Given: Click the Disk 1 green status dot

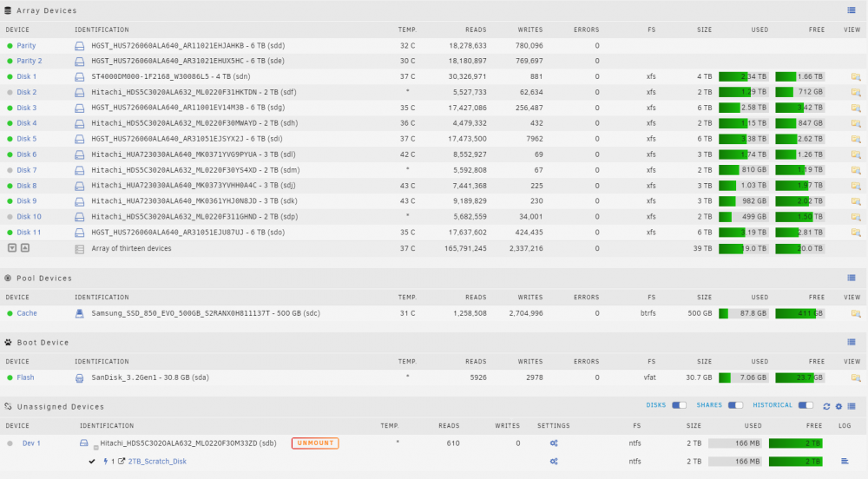Looking at the screenshot, I should [x=10, y=77].
